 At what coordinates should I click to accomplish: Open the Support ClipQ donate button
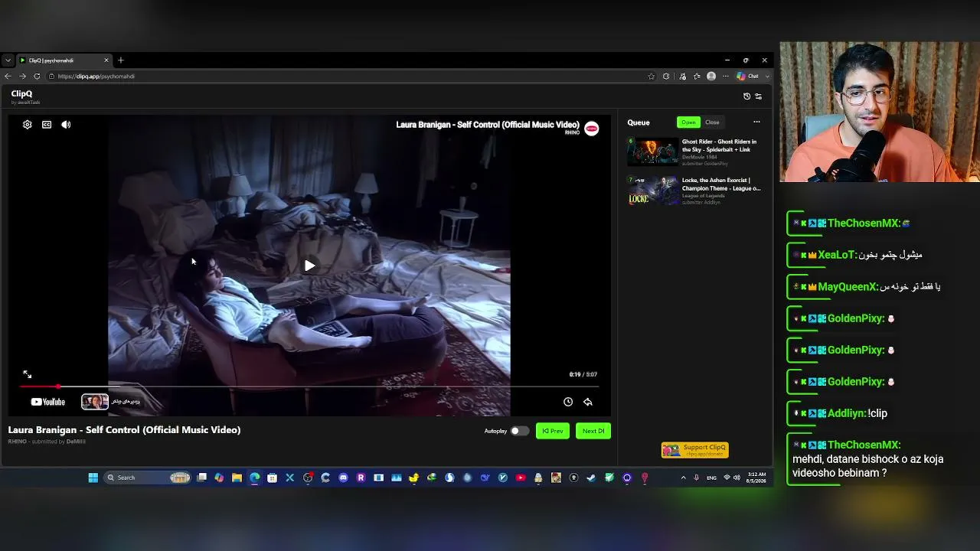pyautogui.click(x=695, y=450)
